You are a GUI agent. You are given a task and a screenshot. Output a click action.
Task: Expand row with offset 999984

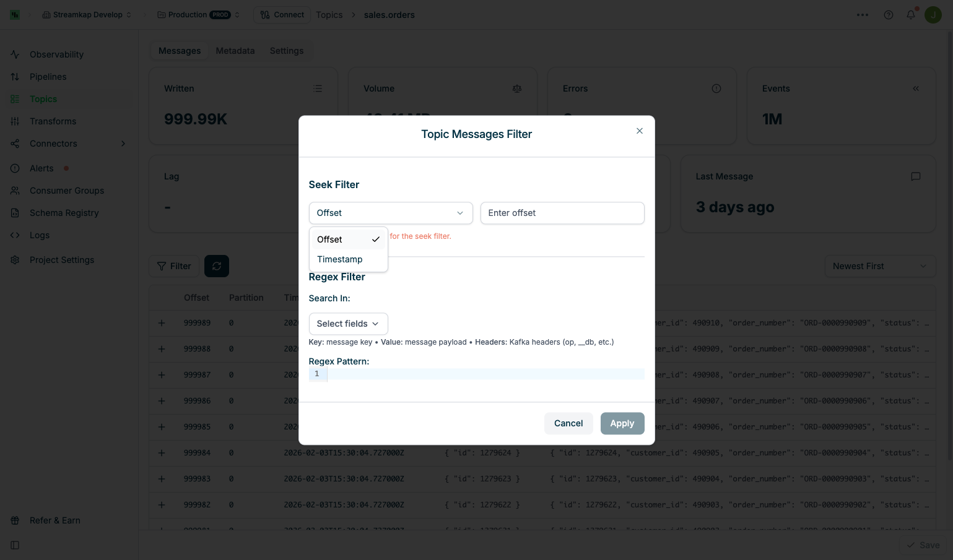[162, 453]
